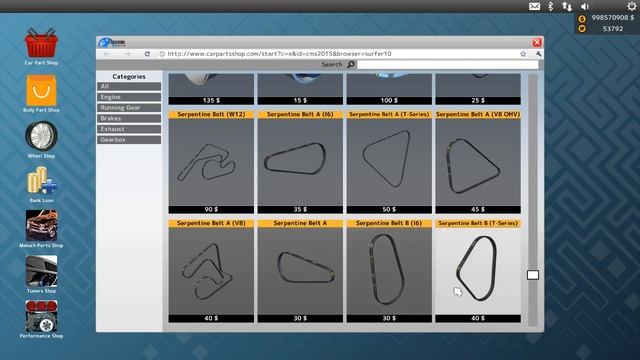Click the experience points value 53792

coord(613,29)
